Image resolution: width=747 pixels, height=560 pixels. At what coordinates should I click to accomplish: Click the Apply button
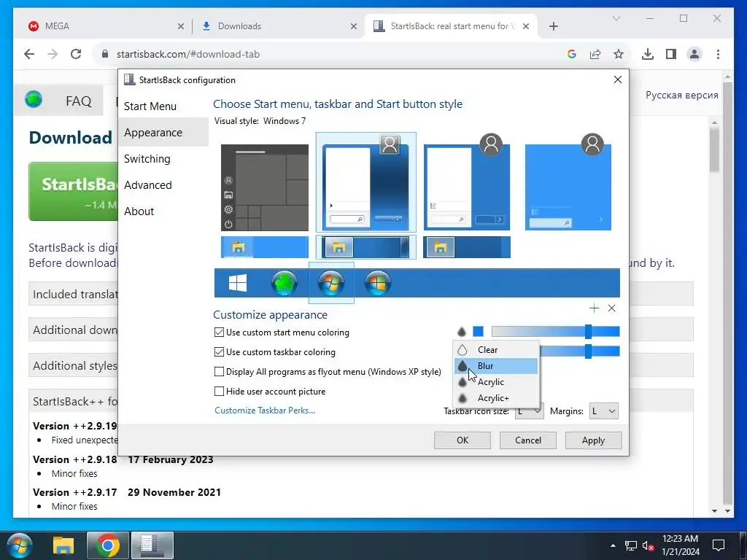pos(593,440)
